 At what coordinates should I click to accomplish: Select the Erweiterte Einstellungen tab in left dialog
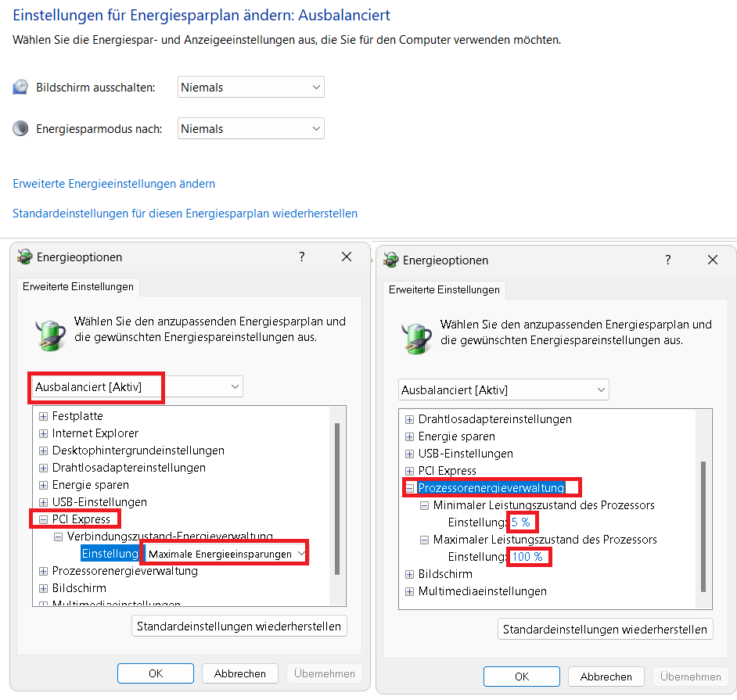pos(78,286)
